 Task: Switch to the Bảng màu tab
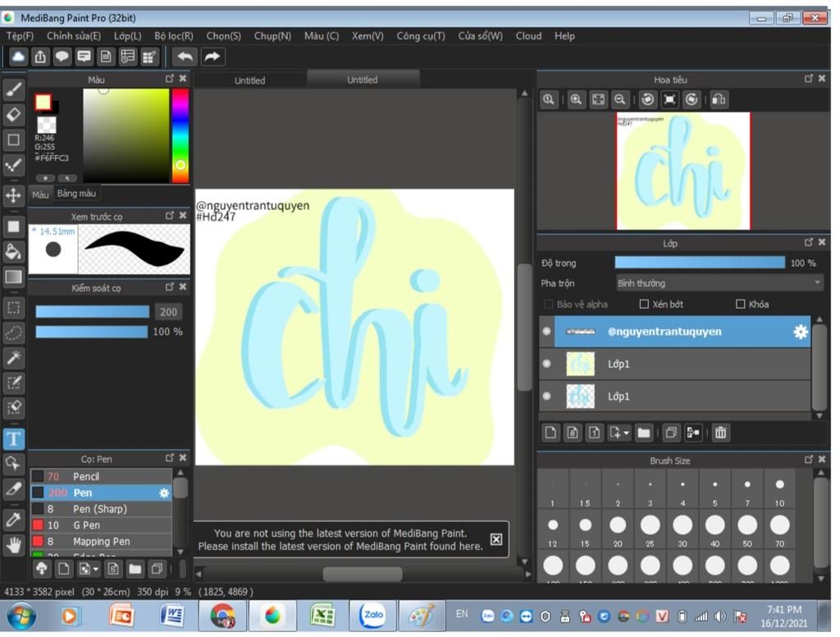(76, 194)
